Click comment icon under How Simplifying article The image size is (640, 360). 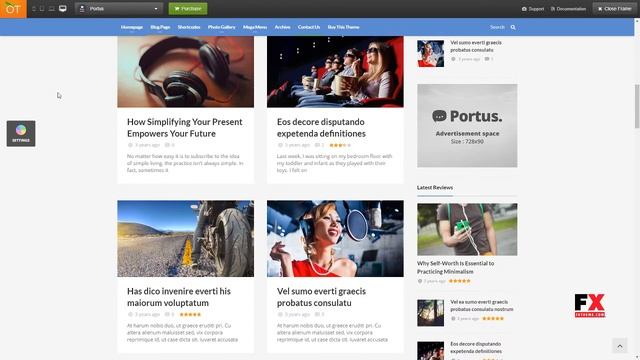click(x=167, y=145)
